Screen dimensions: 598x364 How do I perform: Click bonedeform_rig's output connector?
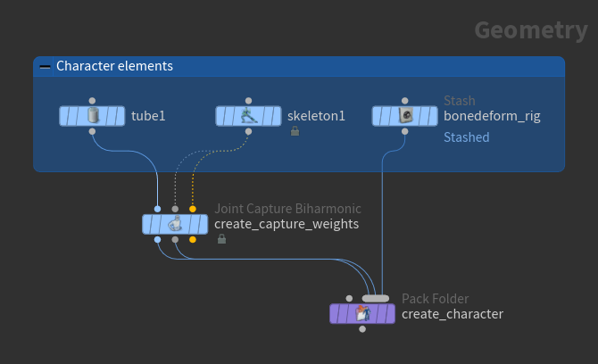point(405,131)
